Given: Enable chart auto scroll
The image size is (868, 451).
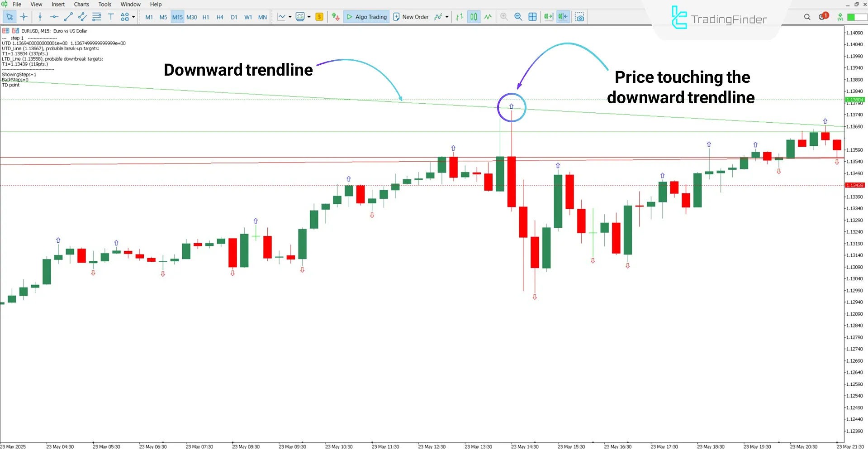Looking at the screenshot, I should coord(549,17).
